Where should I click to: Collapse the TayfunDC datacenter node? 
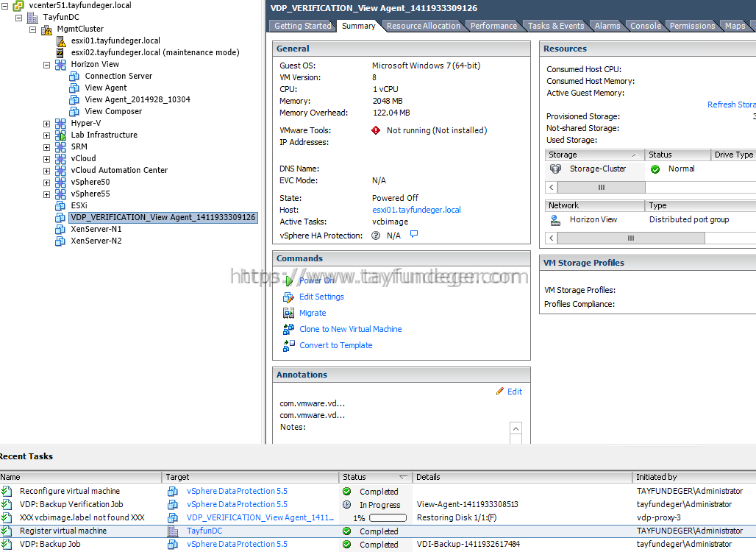[x=19, y=18]
